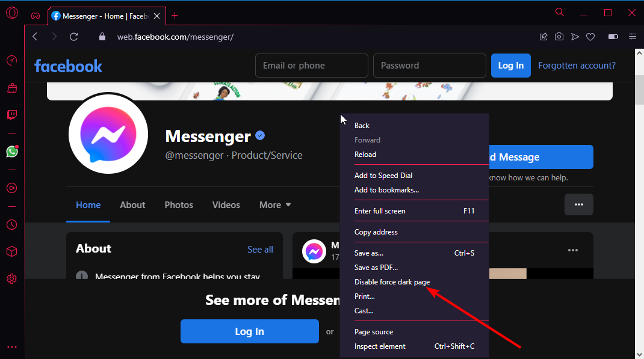
Task: Open WhatsApp in the sidebar
Action: (x=12, y=152)
